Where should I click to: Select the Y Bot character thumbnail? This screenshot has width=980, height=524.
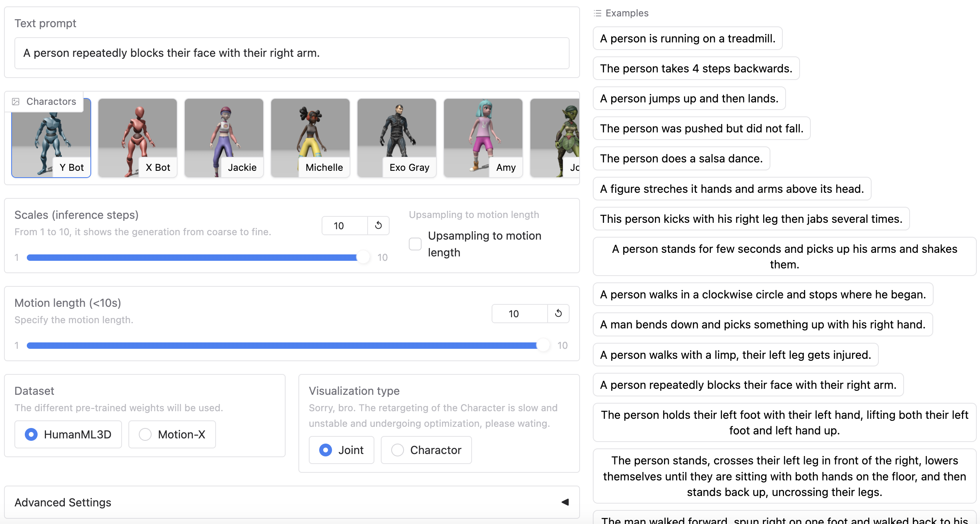point(51,138)
